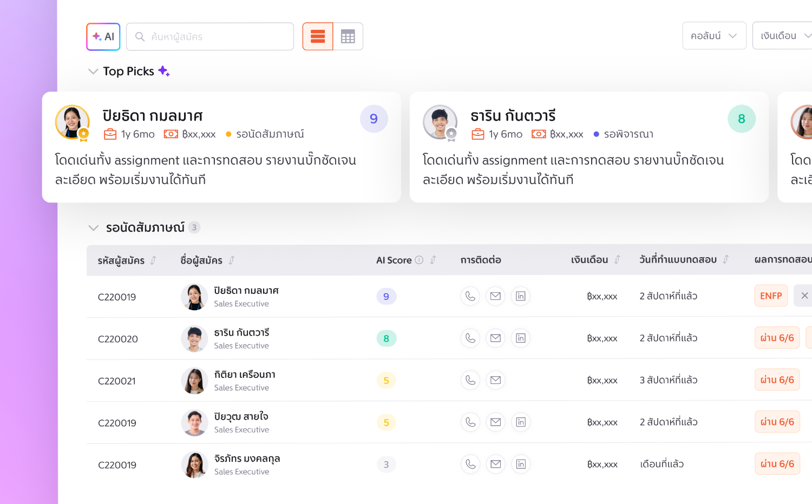Open the คอลัมน์ columns dropdown
The height and width of the screenshot is (504, 812).
click(x=714, y=36)
